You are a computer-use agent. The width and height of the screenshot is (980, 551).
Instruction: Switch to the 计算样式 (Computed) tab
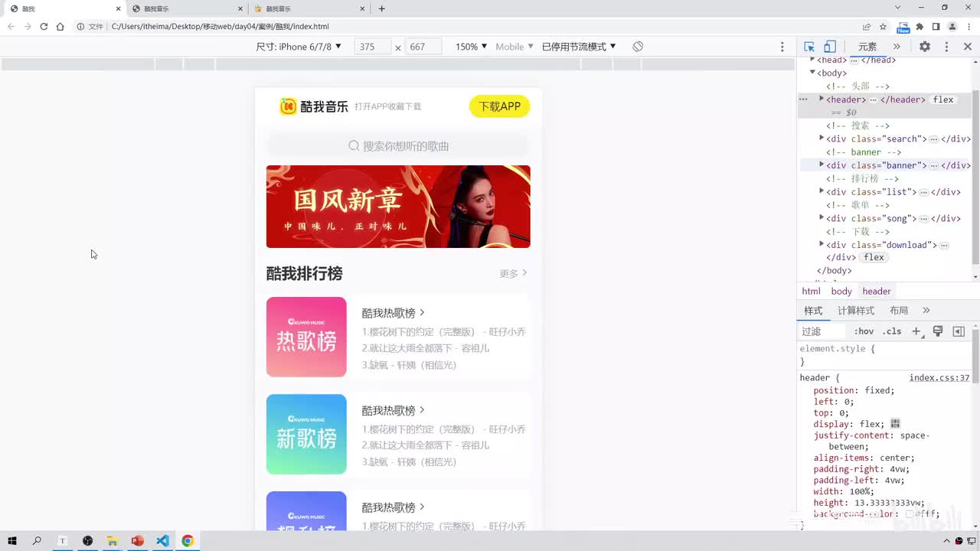point(856,310)
